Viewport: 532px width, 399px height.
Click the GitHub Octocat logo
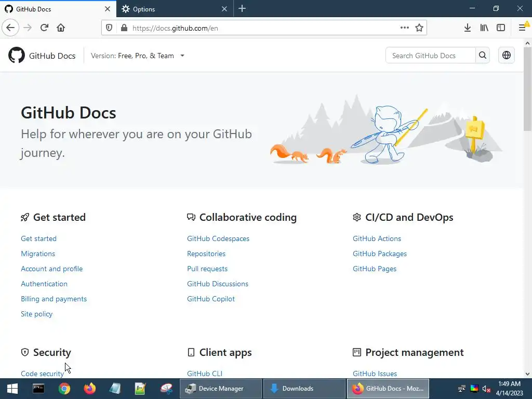(16, 55)
